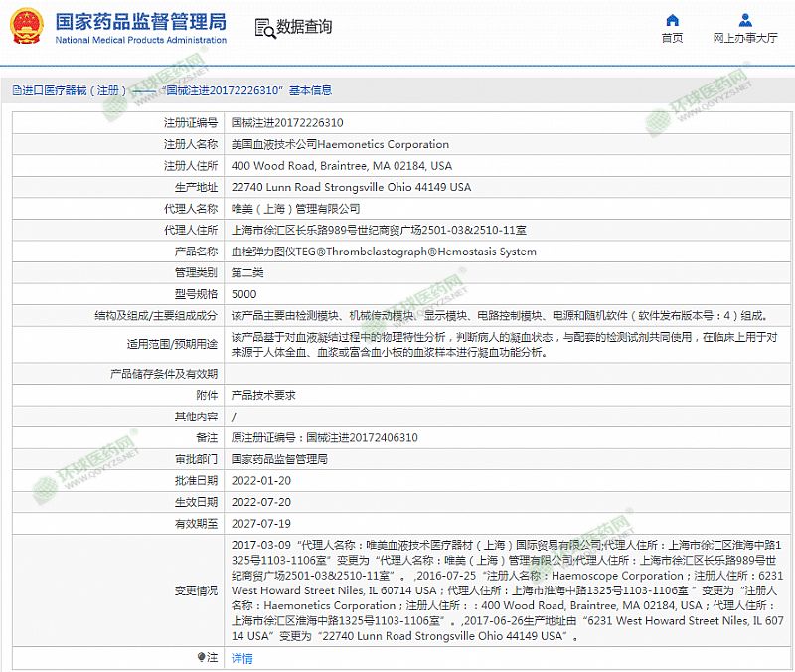
Task: Go to 首页 navigation label
Action: pyautogui.click(x=673, y=39)
